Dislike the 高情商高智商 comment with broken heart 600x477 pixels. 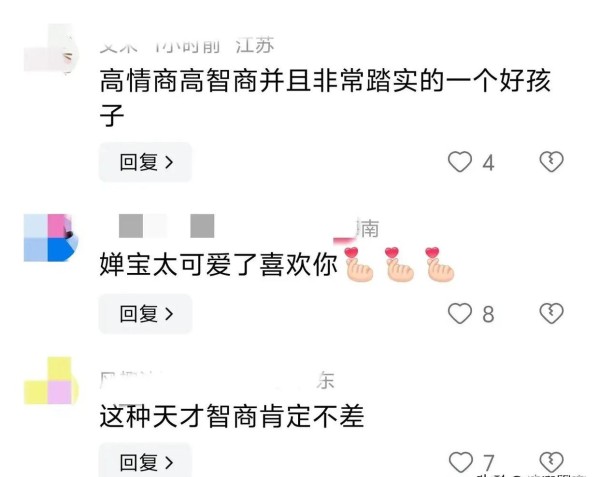tap(551, 162)
